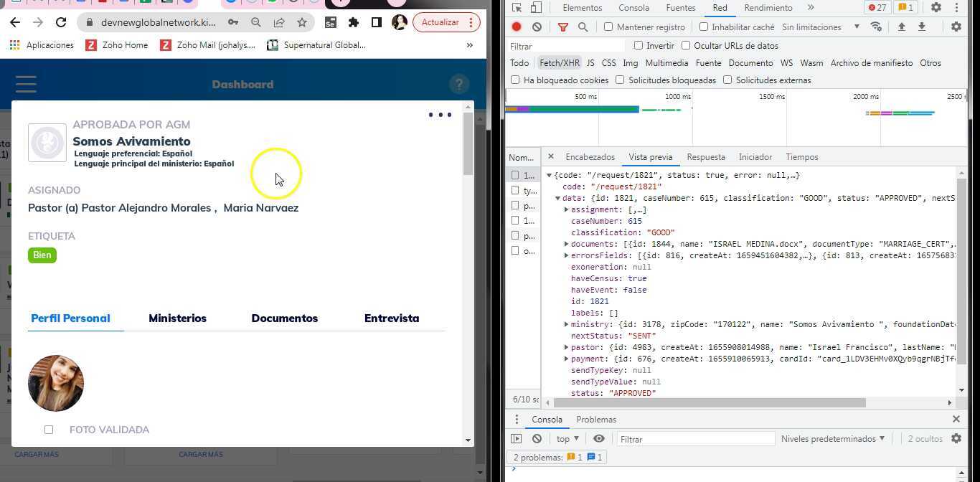Click the Actualizar browser button
This screenshot has height=482, width=980.
click(x=440, y=22)
